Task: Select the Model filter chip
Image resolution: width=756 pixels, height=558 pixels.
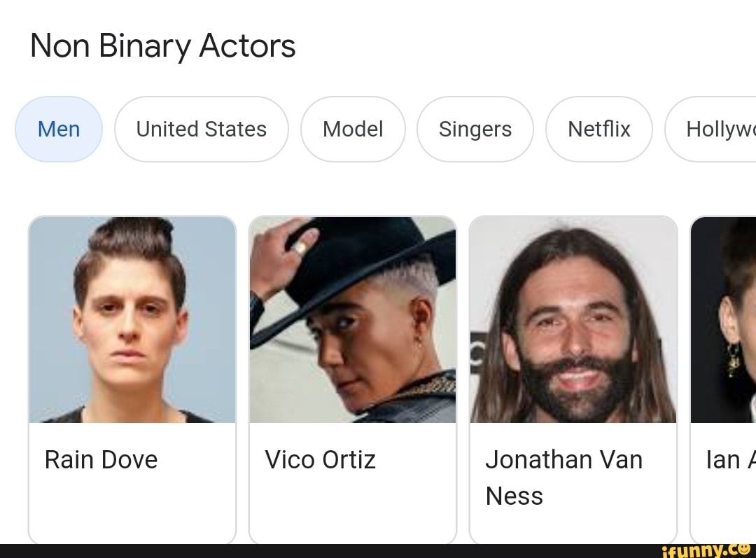Action: click(353, 129)
